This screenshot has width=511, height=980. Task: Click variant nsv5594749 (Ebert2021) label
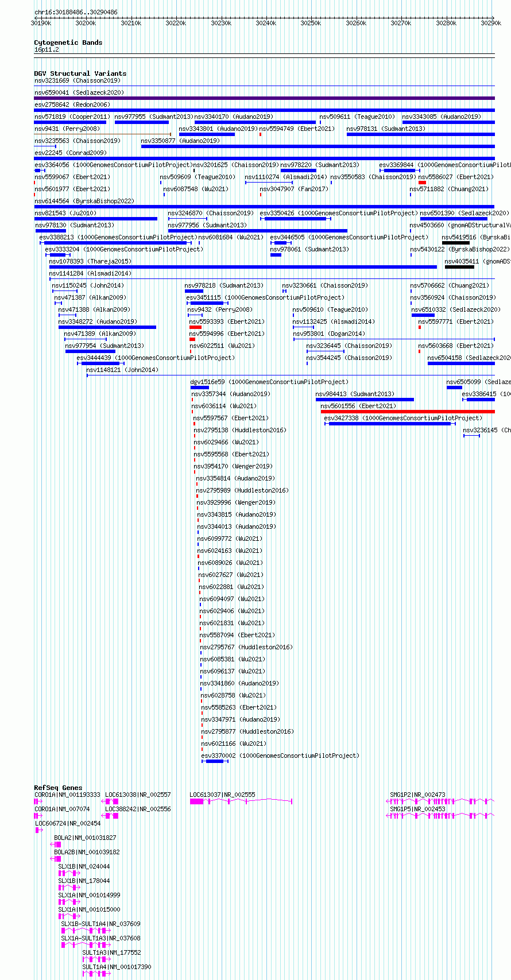pyautogui.click(x=297, y=129)
